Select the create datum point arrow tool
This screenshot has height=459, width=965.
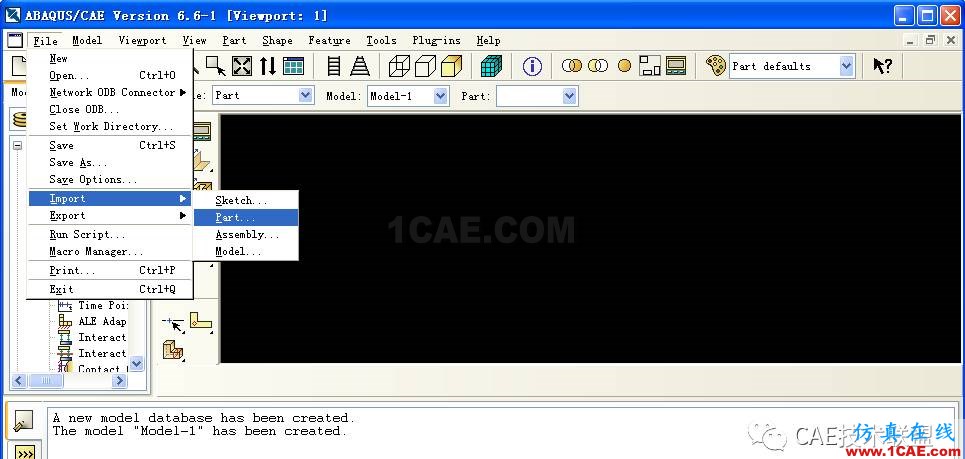[173, 323]
